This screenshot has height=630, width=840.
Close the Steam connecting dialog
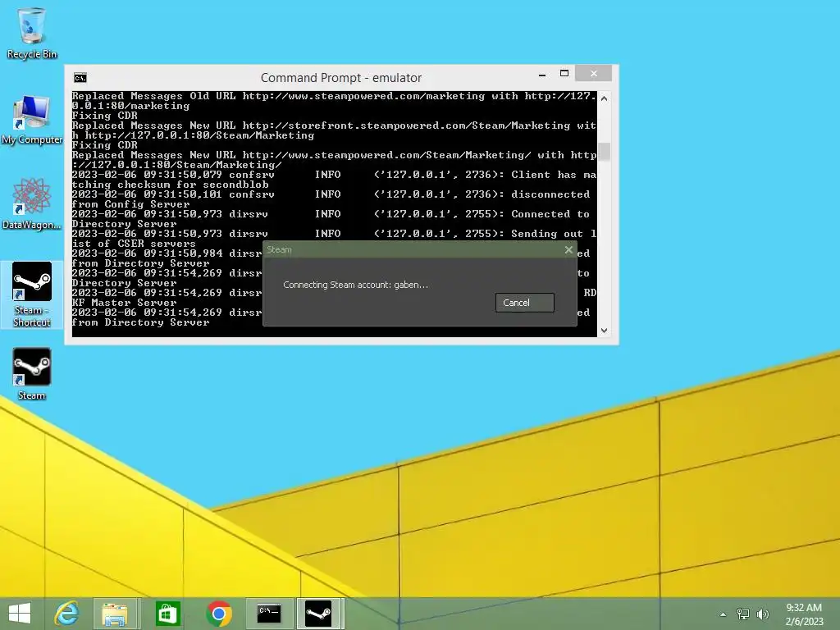[x=568, y=249]
